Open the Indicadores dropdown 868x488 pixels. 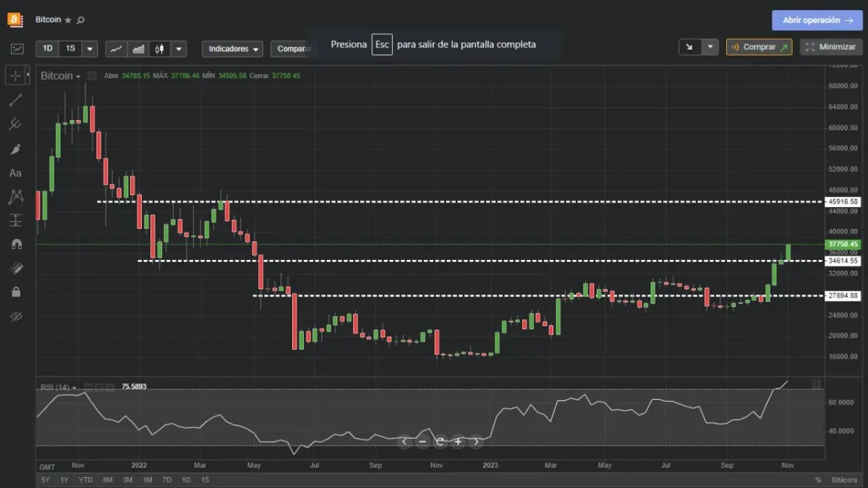(x=232, y=49)
